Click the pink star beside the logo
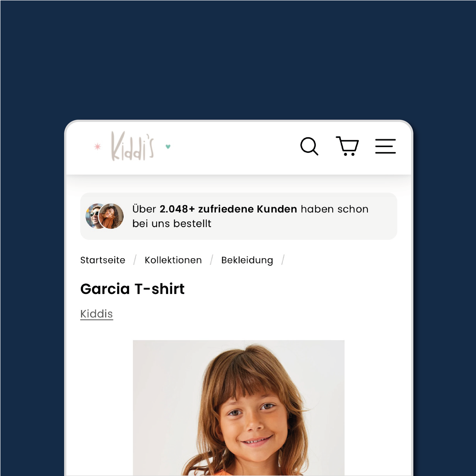This screenshot has width=476, height=476. (98, 147)
